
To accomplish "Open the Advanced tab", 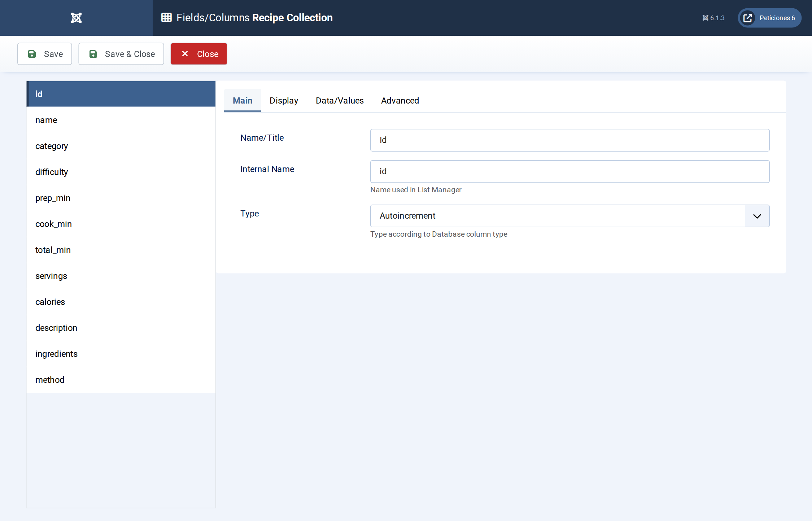I will pos(400,101).
